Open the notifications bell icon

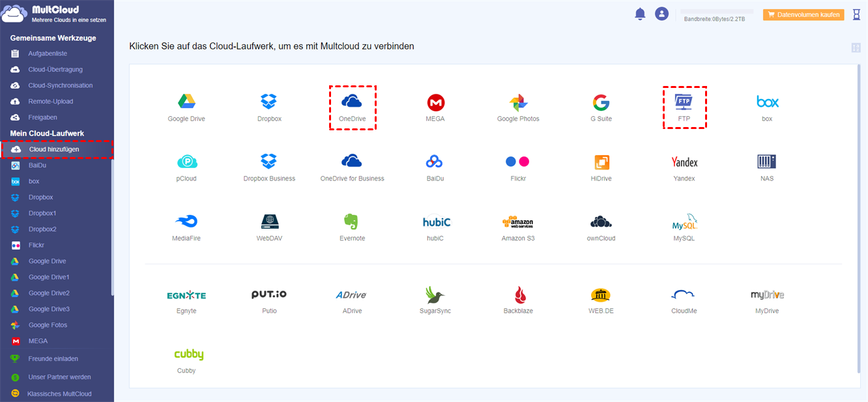[x=640, y=14]
